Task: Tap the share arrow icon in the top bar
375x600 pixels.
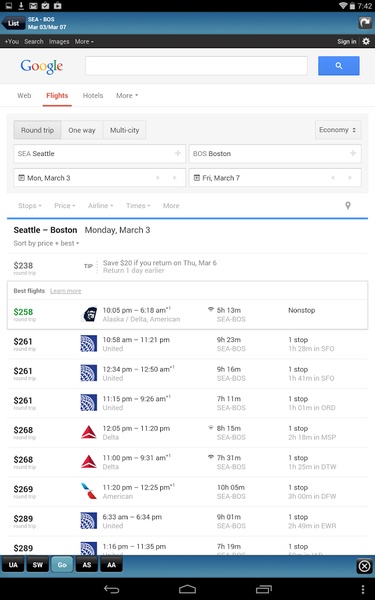Action: (x=365, y=23)
